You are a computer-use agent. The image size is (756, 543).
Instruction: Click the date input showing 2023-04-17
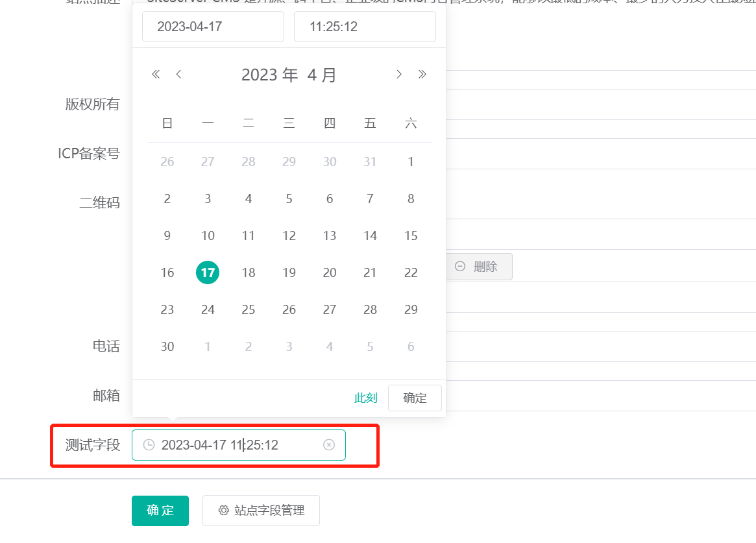[x=213, y=27]
